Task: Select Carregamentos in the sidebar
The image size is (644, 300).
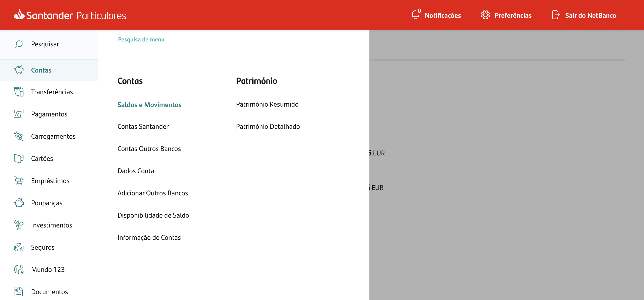Action: (x=53, y=136)
